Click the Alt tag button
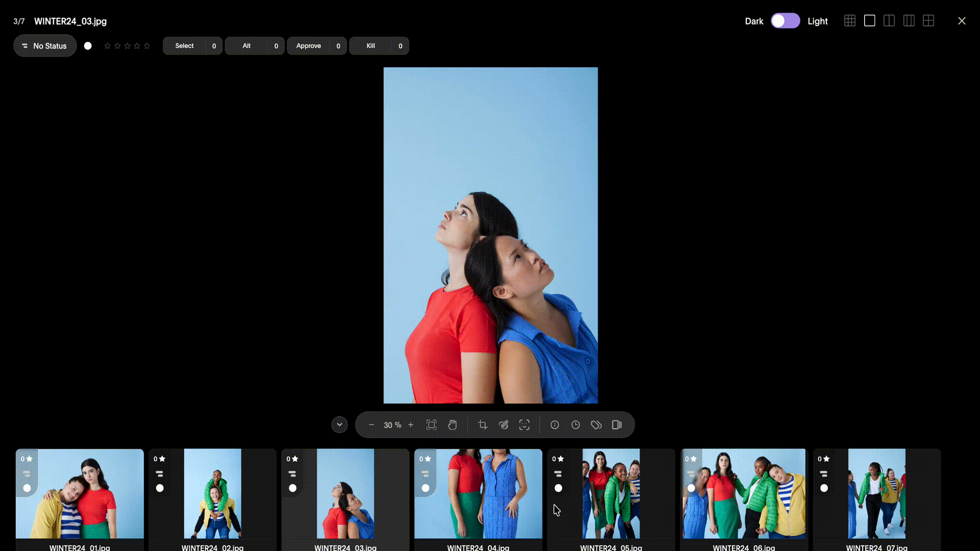Screen dimensions: 980x551 click(255, 46)
